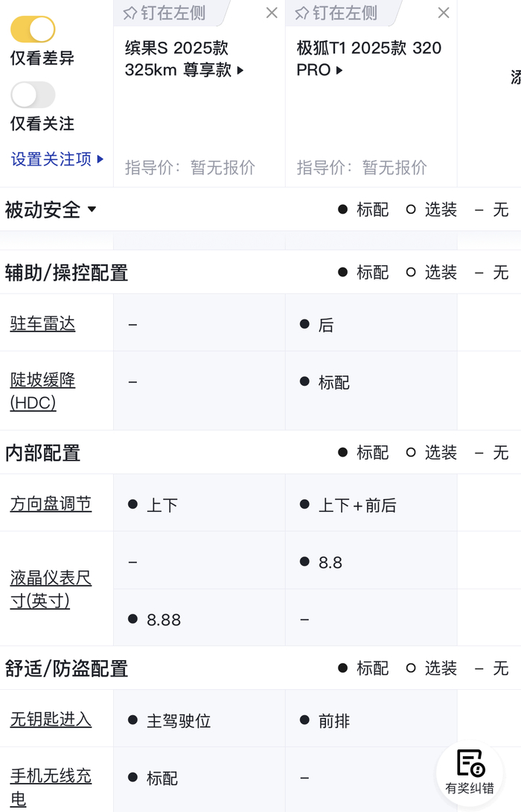View 液晶仪表尺寸(英寸) parameter details

coord(51,589)
